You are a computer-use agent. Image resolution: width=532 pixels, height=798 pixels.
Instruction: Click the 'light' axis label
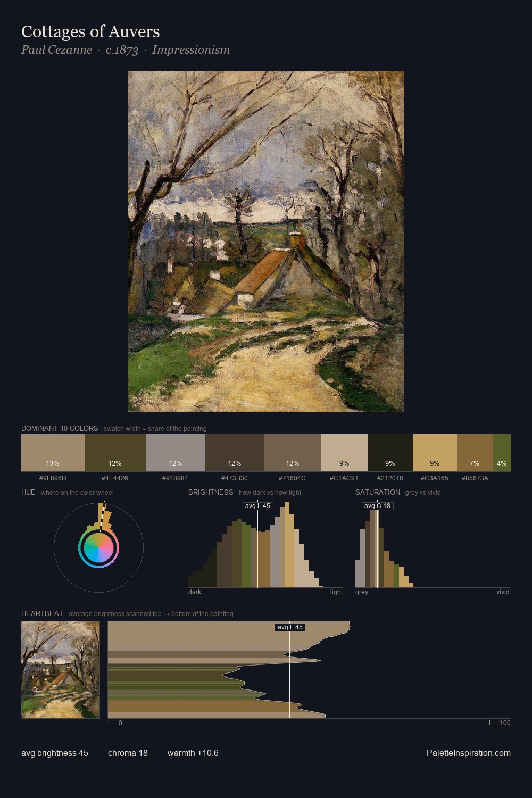[x=336, y=592]
